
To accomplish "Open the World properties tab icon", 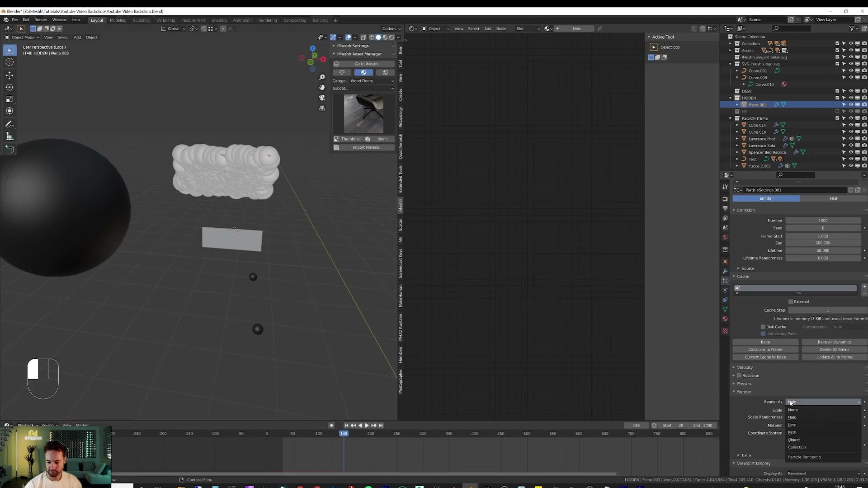I will pyautogui.click(x=725, y=237).
